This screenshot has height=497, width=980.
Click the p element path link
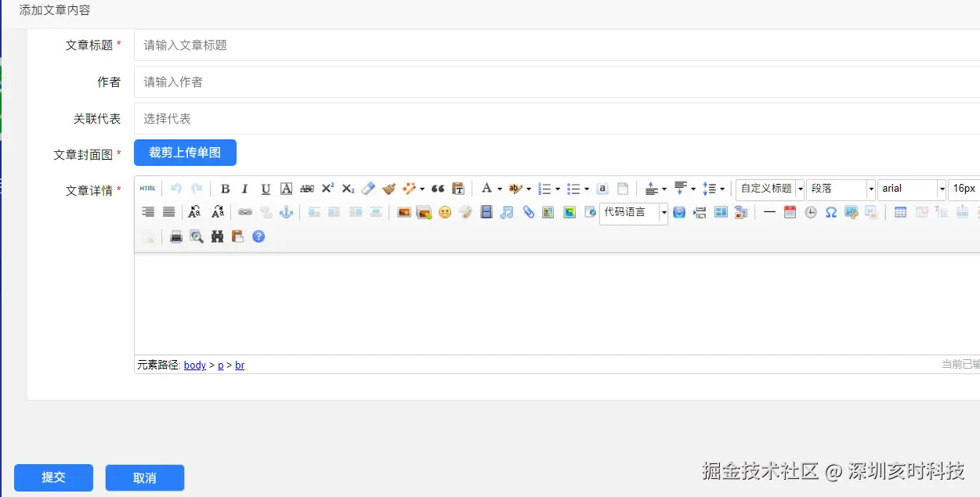[x=221, y=366]
